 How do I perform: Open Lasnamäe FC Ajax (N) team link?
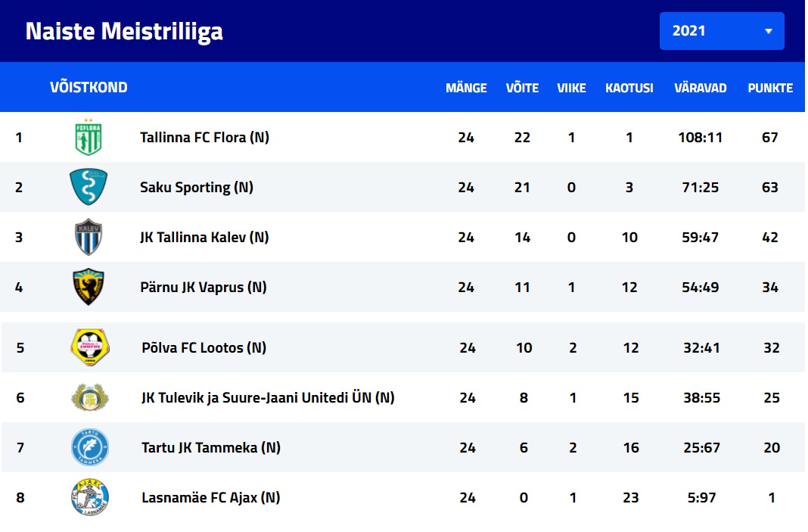click(210, 498)
